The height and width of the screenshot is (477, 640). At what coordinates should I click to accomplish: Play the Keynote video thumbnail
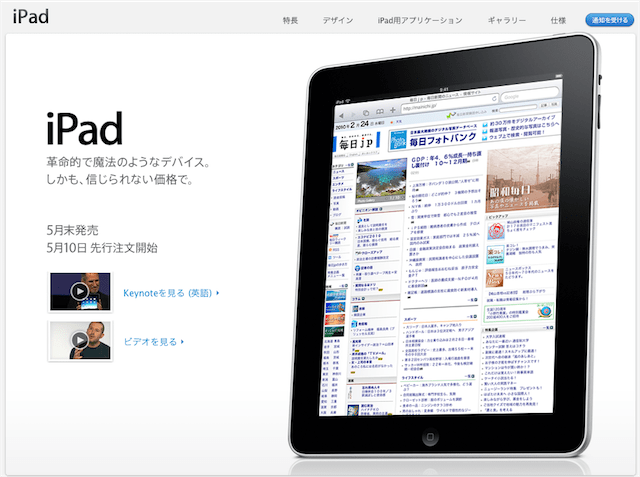coord(80,292)
